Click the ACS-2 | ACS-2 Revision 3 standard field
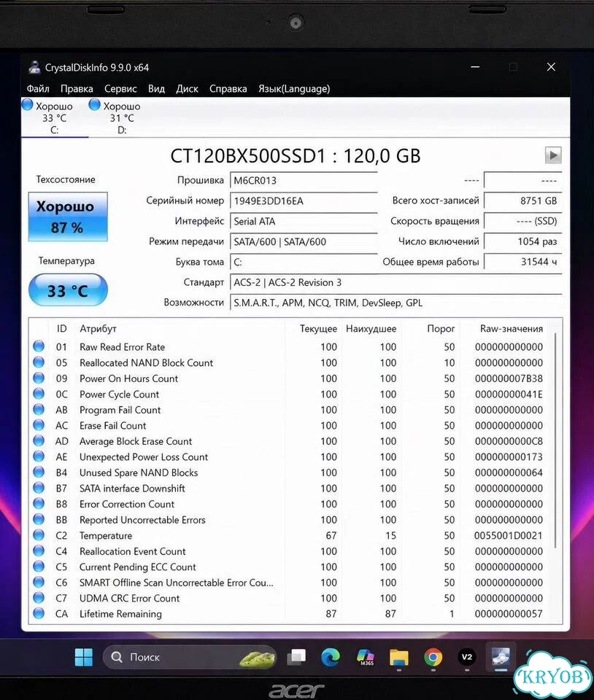 pos(396,283)
